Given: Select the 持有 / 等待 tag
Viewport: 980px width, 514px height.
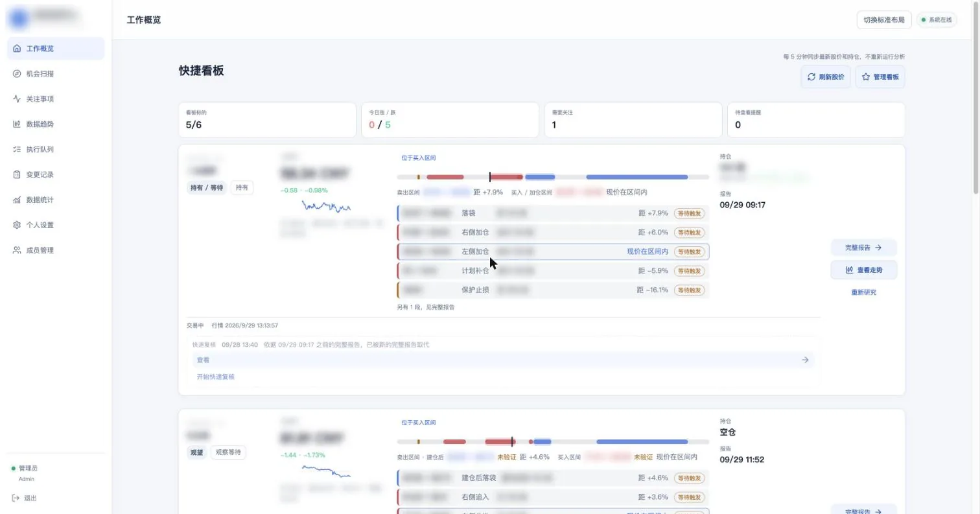Looking at the screenshot, I should pyautogui.click(x=207, y=188).
